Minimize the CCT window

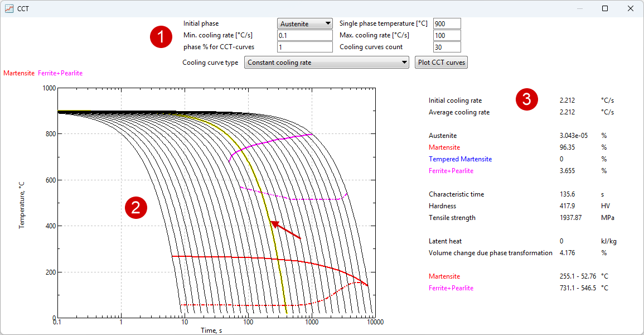point(580,8)
